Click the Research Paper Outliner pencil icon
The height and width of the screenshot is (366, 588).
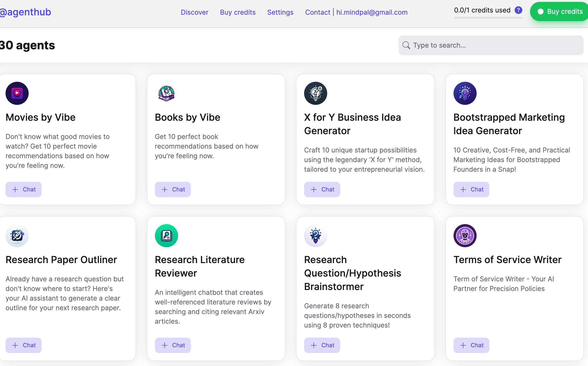pyautogui.click(x=17, y=235)
